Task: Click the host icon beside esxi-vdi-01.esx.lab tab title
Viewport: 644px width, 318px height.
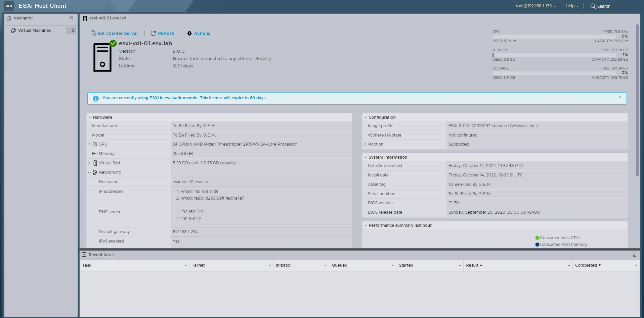Action: (85, 18)
